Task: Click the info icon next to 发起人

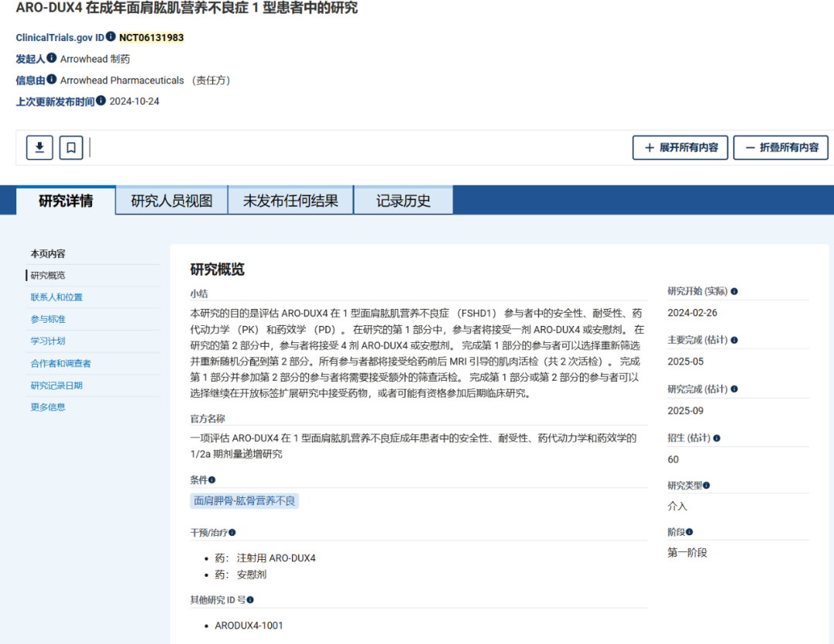Action: [51, 58]
